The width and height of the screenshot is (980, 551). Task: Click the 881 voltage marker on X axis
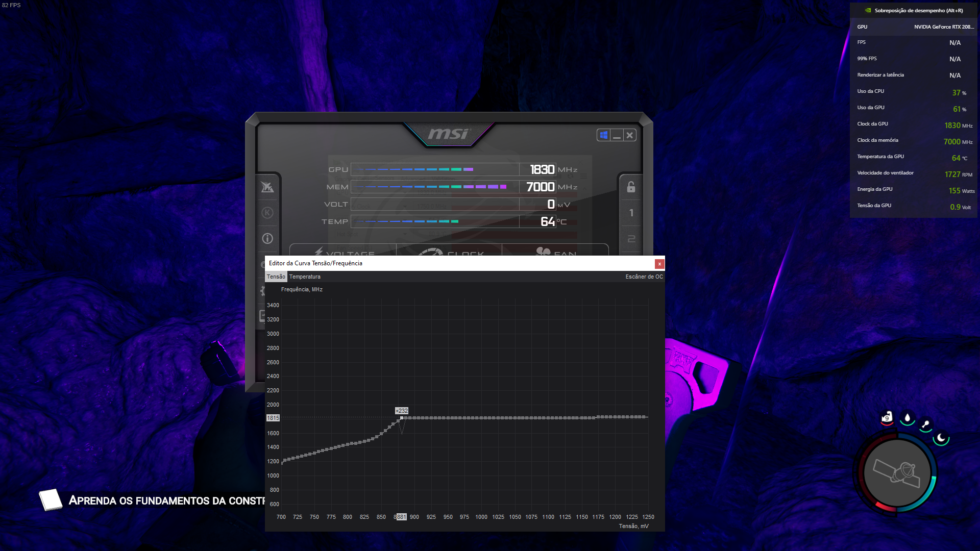pyautogui.click(x=402, y=517)
